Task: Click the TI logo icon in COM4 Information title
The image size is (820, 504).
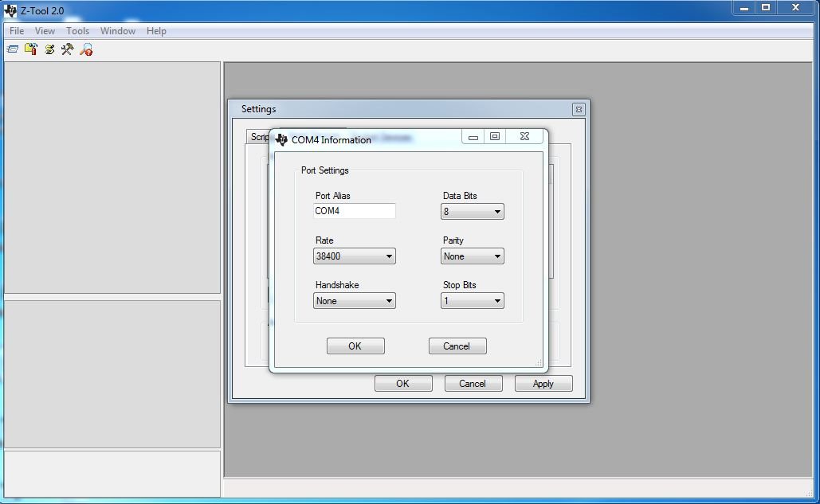Action: (281, 139)
